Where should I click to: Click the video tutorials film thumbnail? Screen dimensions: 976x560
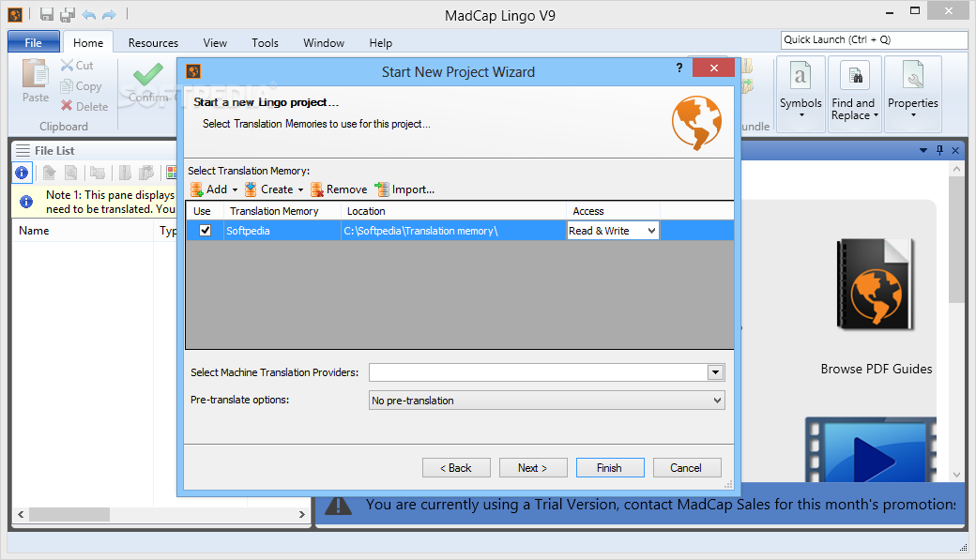870,450
